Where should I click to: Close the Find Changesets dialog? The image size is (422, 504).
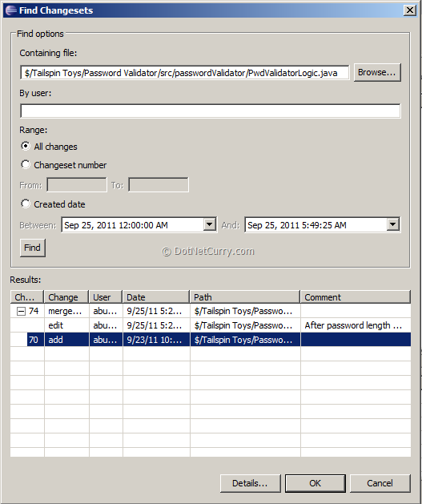pyautogui.click(x=410, y=10)
